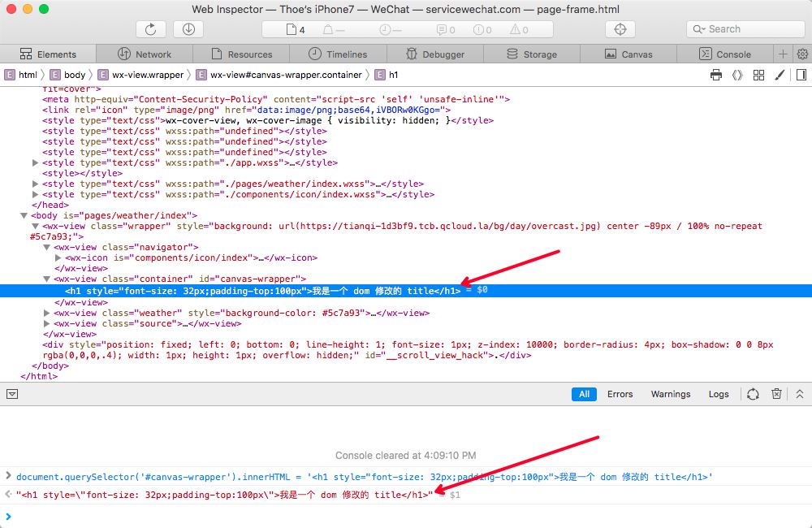812x528 pixels.
Task: Open the Debugger tab
Action: pos(435,54)
